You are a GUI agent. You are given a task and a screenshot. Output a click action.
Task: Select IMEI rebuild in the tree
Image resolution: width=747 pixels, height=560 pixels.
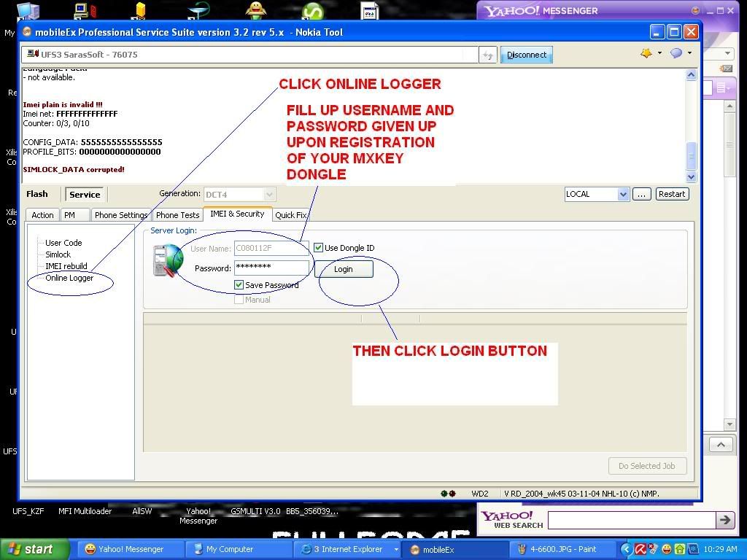tap(66, 266)
